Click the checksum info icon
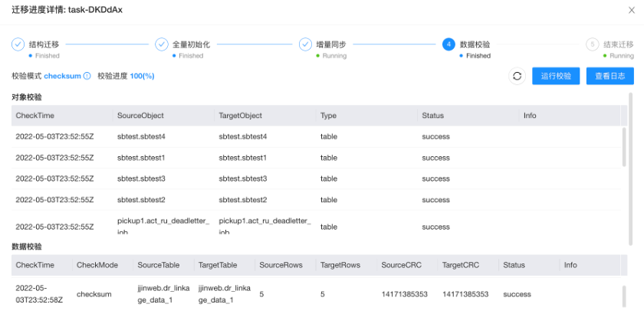Screen dimensions: 644x314 87,77
